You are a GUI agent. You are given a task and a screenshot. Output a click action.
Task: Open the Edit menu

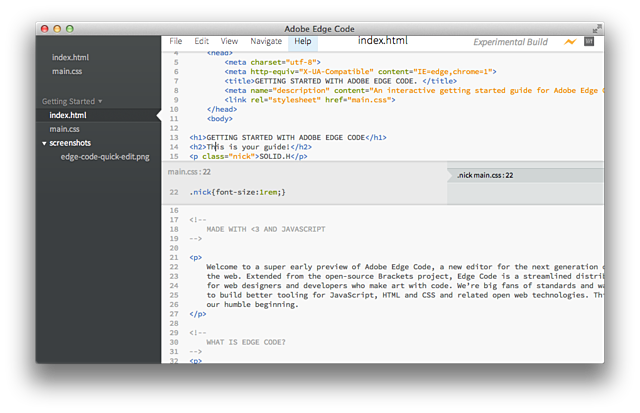tap(201, 41)
